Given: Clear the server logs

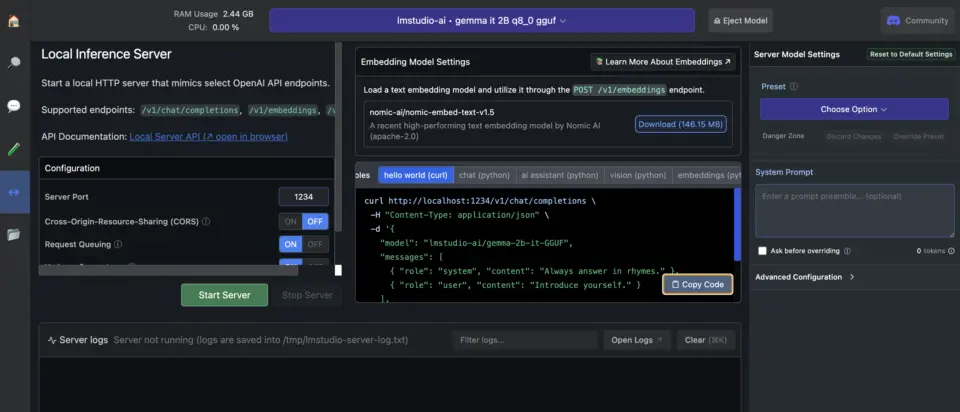Looking at the screenshot, I should 705,340.
